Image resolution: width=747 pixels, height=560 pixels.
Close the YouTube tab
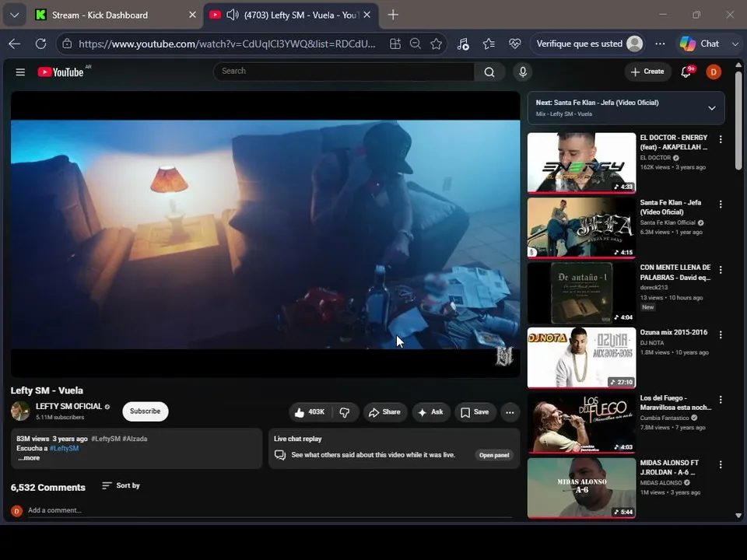[366, 15]
